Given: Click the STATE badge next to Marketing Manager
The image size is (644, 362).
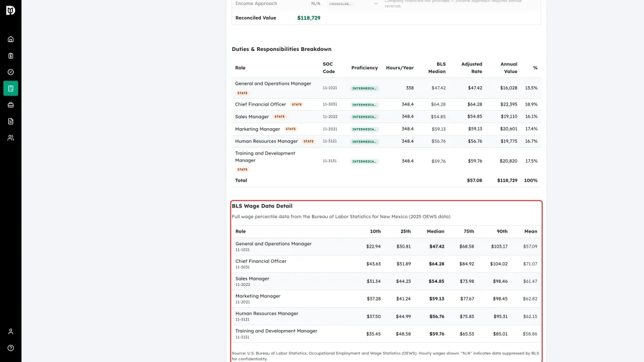Looking at the screenshot, I should (291, 129).
